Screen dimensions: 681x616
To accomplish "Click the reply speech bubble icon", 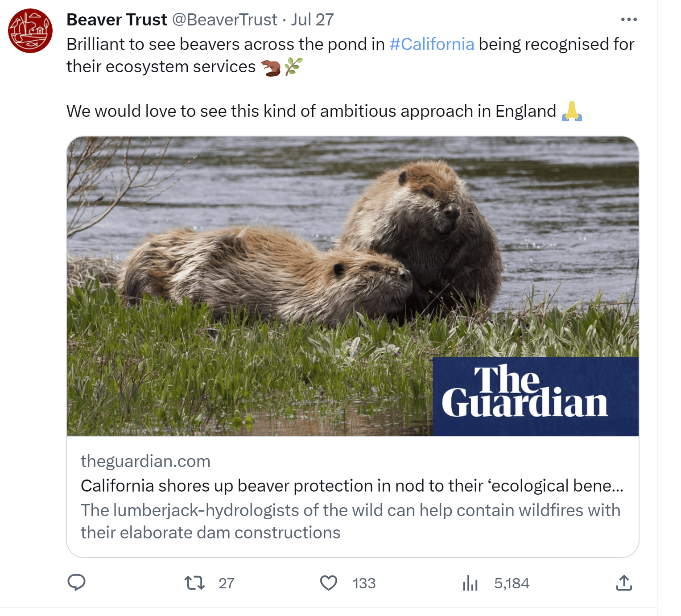I will pos(76,583).
